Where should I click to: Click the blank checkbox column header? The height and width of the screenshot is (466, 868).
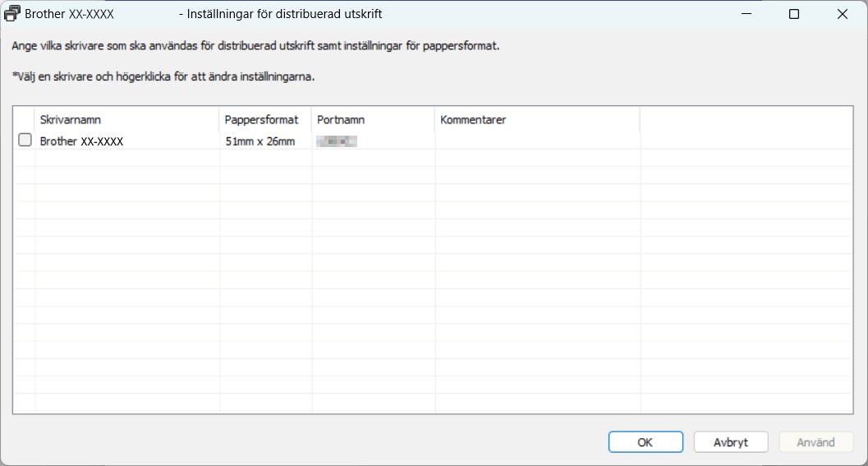(x=24, y=120)
